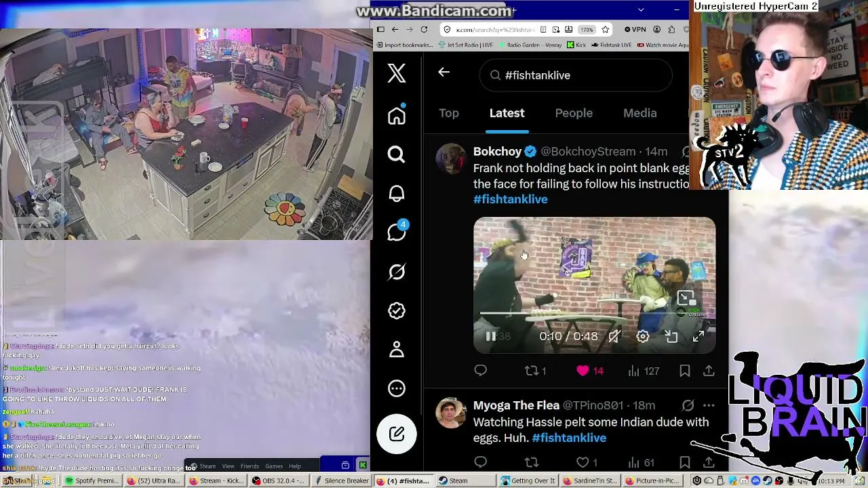Repost Myoga The Flea's post
868x488 pixels.
click(x=532, y=462)
